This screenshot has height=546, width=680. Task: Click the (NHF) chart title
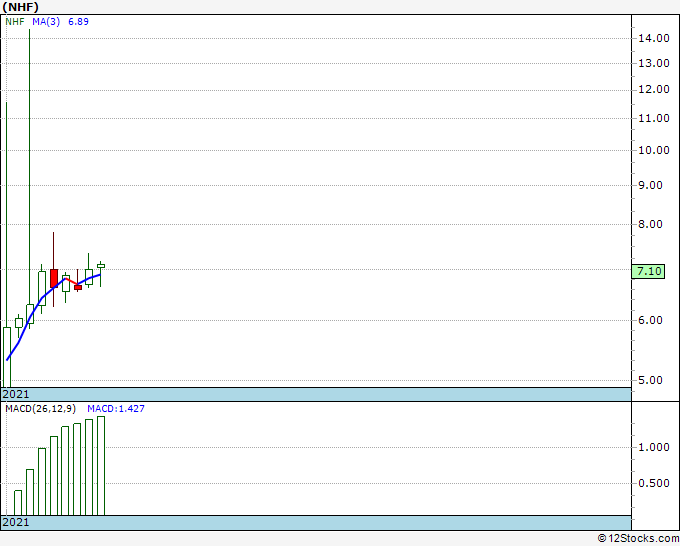pos(20,7)
